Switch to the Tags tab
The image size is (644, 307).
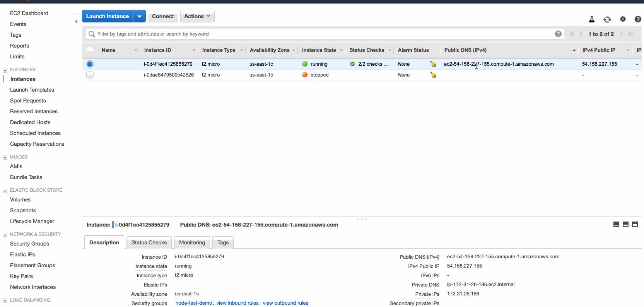223,242
